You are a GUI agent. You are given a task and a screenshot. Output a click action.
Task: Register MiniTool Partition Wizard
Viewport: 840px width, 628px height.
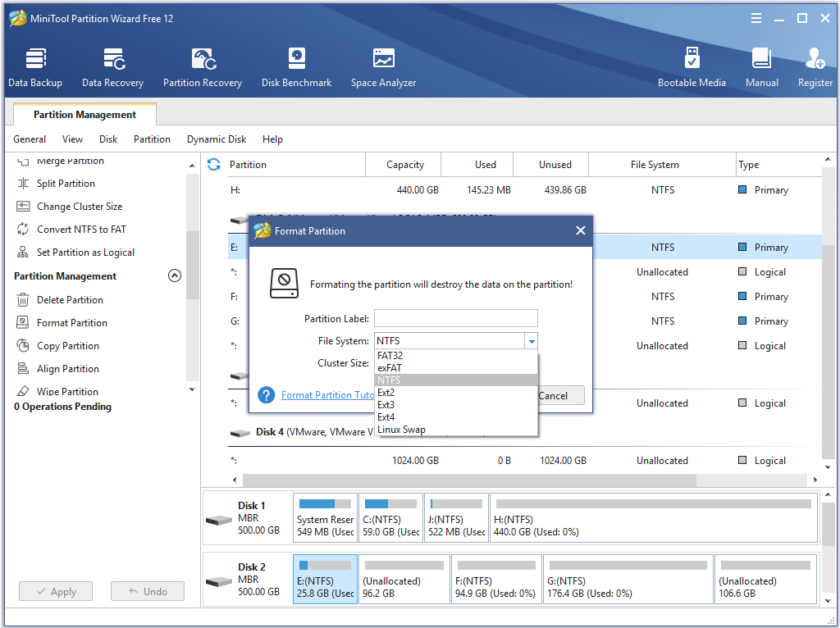pyautogui.click(x=815, y=66)
